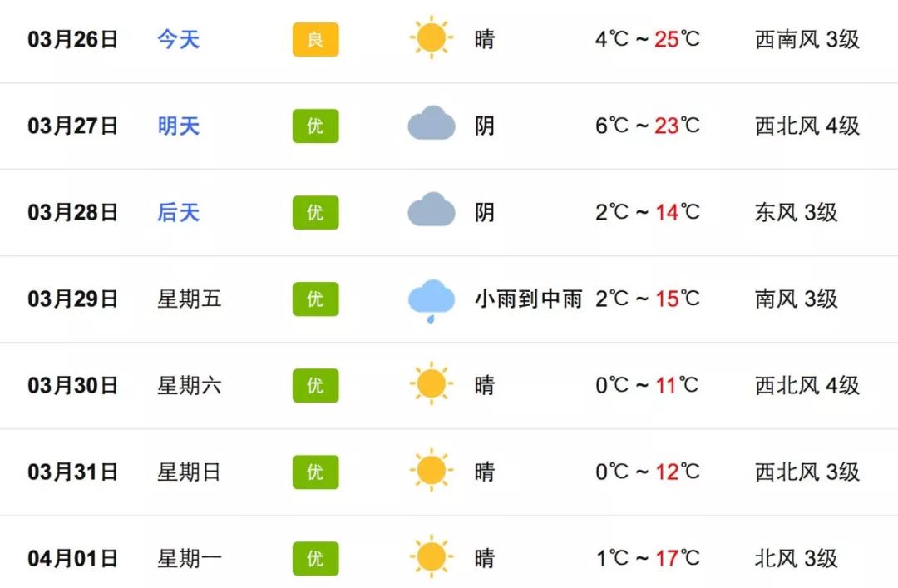Click the orange 良 air quality badge
The width and height of the screenshot is (898, 588).
(316, 40)
